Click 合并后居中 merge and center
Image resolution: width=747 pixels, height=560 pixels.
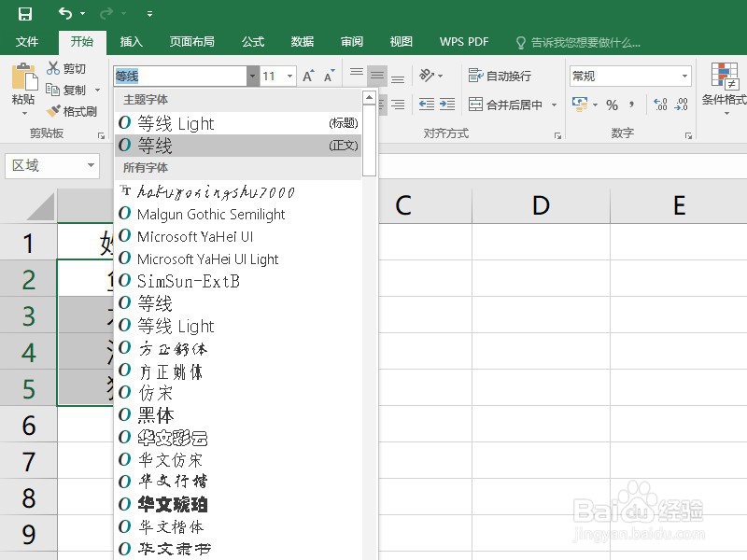[505, 105]
